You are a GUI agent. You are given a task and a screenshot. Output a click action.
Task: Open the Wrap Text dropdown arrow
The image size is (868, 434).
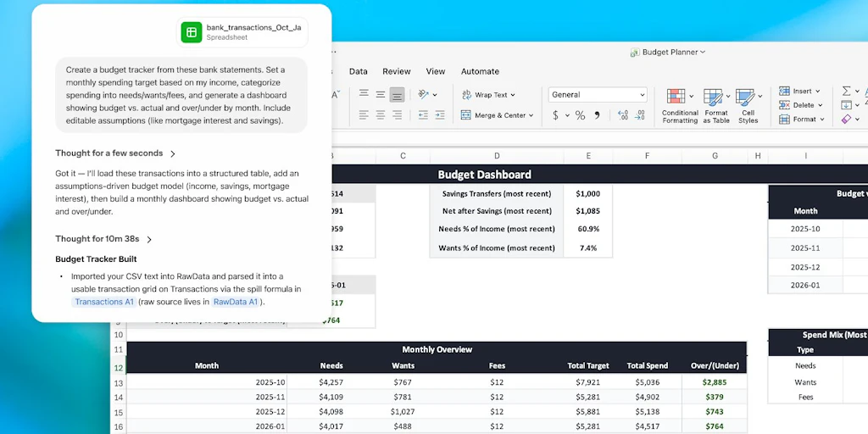[513, 95]
